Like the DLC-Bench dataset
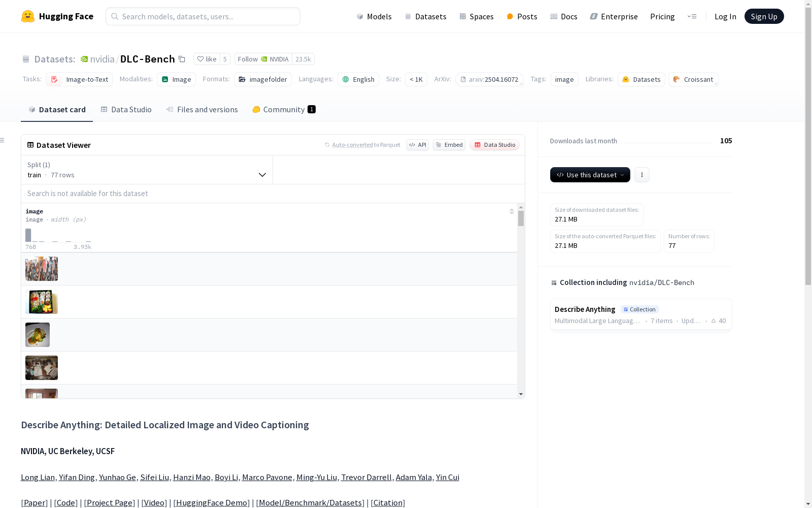This screenshot has width=812, height=508. click(x=207, y=59)
